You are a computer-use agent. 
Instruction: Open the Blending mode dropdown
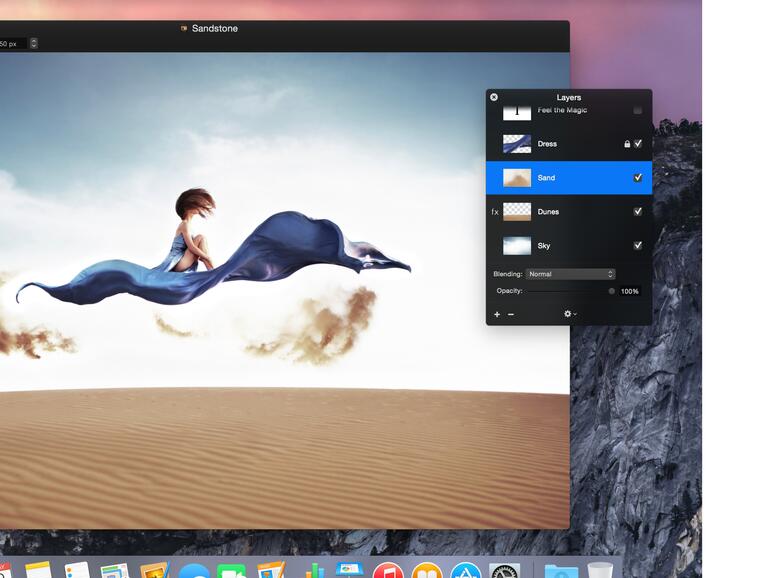[570, 274]
